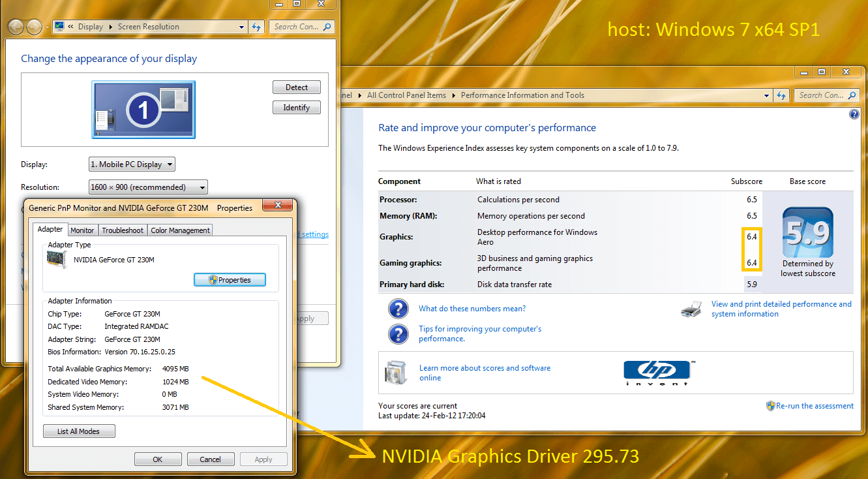Click question icon beside performance tips
This screenshot has height=479, width=868.
398,334
